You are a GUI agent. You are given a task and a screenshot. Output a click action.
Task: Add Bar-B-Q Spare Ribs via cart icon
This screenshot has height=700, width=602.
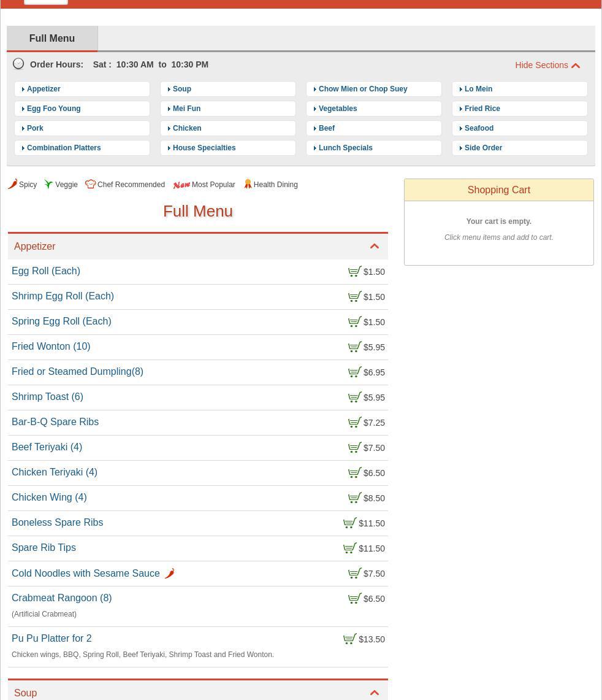[x=354, y=423]
